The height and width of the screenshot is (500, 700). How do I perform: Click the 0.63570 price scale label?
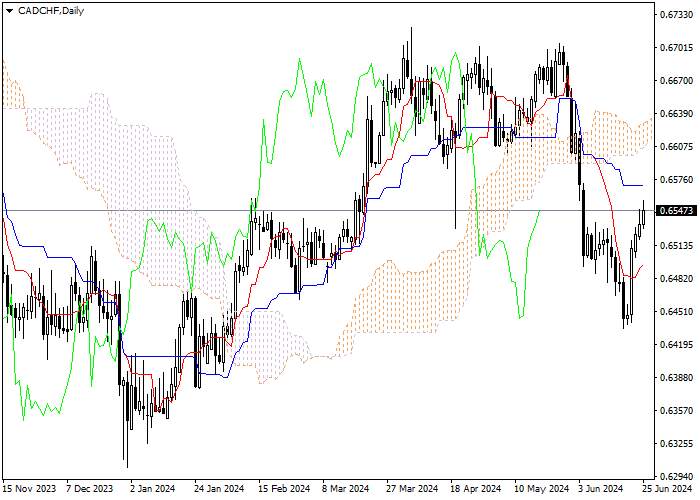(x=676, y=410)
